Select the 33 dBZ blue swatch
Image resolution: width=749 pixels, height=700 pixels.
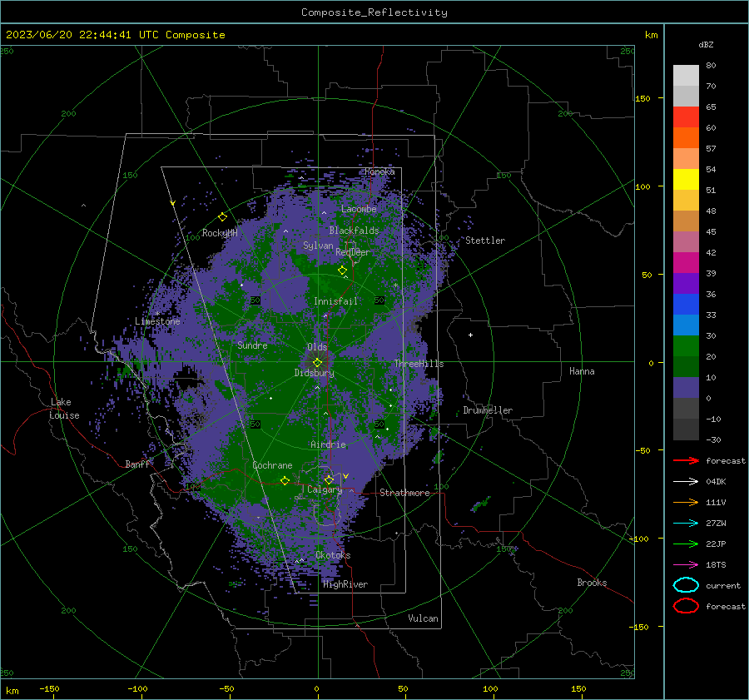click(686, 325)
